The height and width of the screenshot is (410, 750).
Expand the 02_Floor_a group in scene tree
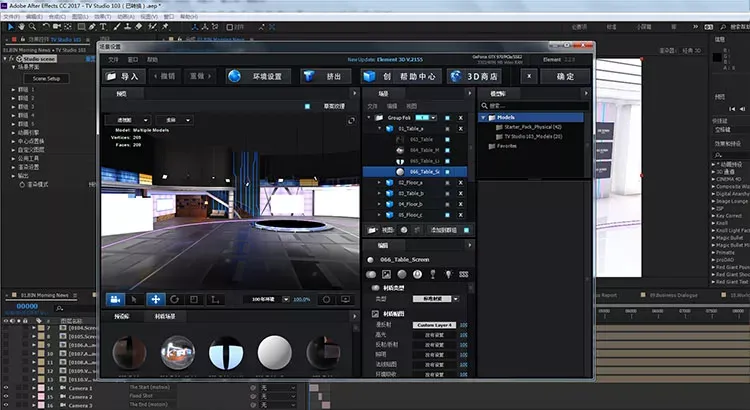click(381, 182)
